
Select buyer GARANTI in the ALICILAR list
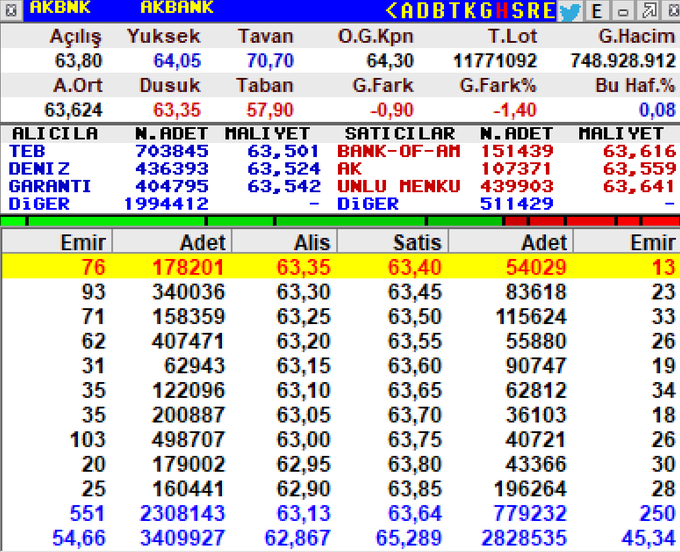tap(50, 186)
